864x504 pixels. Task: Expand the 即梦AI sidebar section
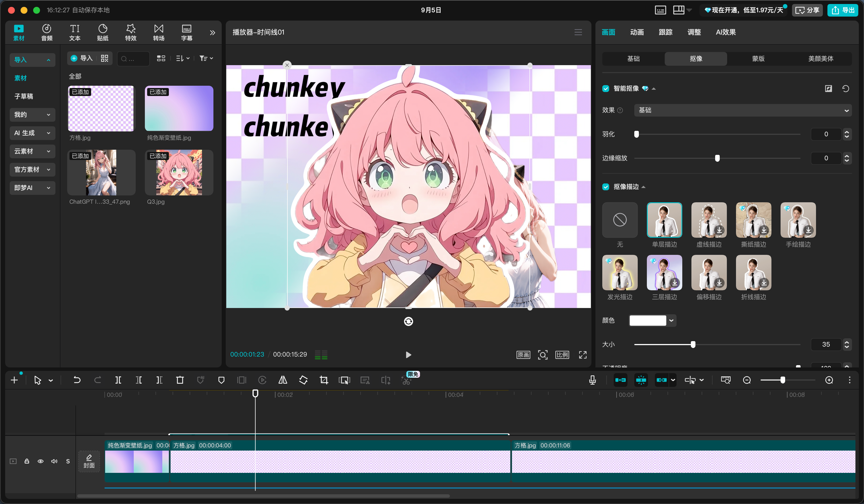(x=32, y=188)
